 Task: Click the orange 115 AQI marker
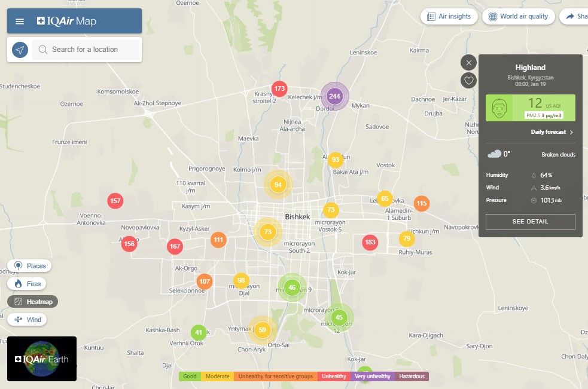point(422,203)
